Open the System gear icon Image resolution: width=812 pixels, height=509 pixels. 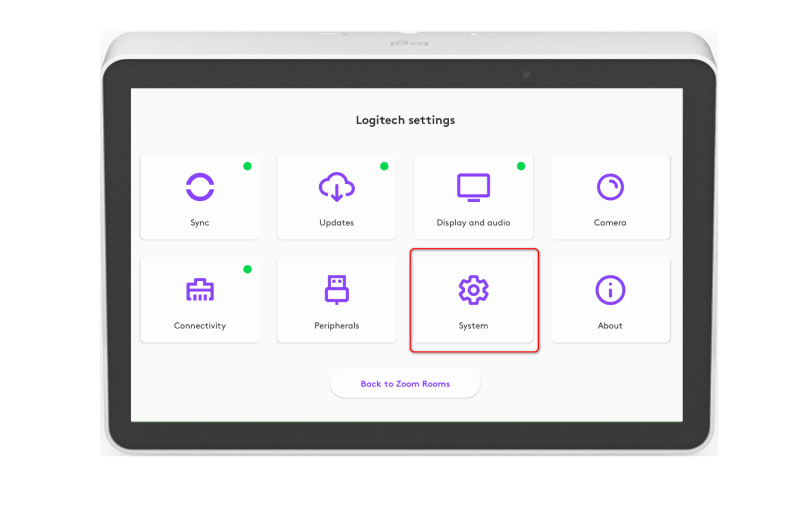[x=473, y=290]
